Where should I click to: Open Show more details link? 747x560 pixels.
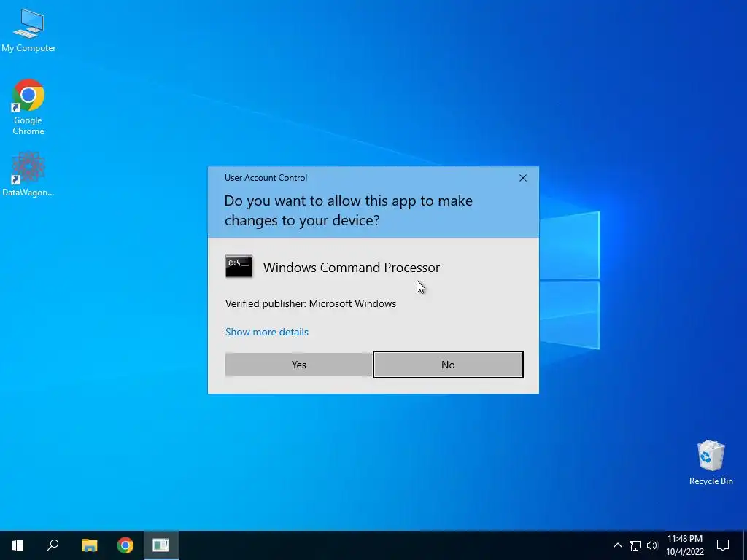pos(267,332)
